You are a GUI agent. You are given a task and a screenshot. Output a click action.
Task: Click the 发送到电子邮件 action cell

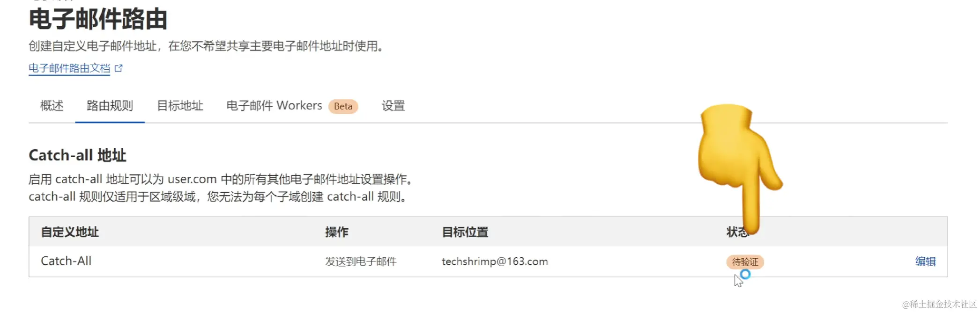[361, 261]
